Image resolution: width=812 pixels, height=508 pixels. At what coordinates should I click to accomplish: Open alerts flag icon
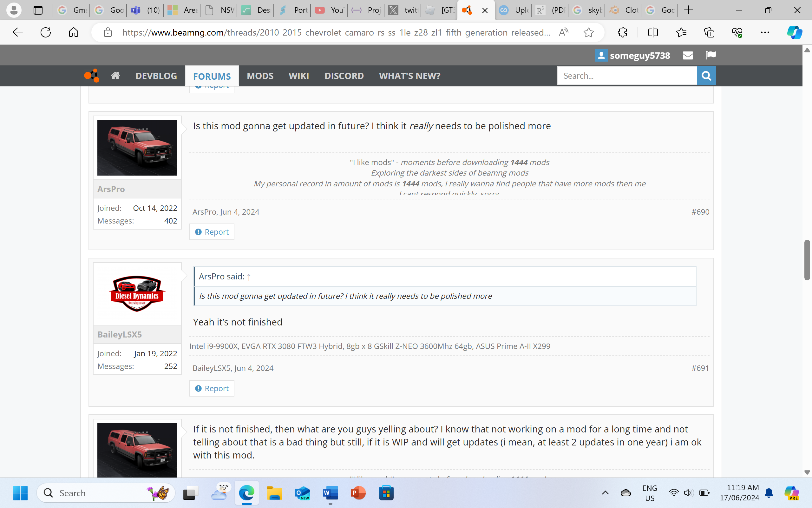[x=711, y=55]
